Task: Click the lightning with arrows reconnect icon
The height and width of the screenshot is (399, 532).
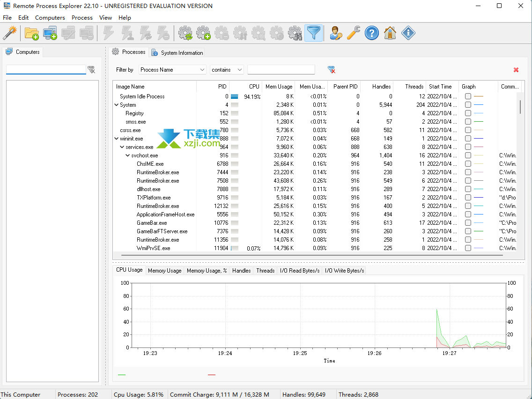Action: pyautogui.click(x=146, y=33)
